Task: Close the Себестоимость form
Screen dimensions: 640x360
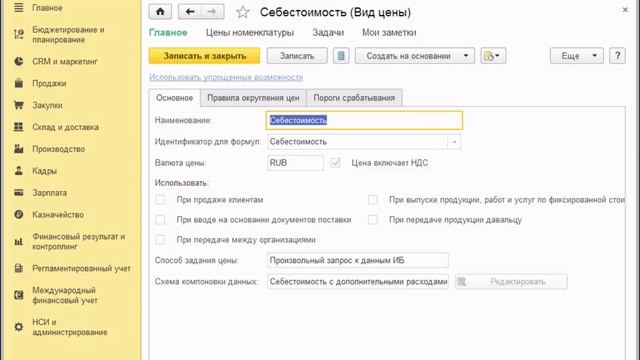Action: (x=625, y=10)
